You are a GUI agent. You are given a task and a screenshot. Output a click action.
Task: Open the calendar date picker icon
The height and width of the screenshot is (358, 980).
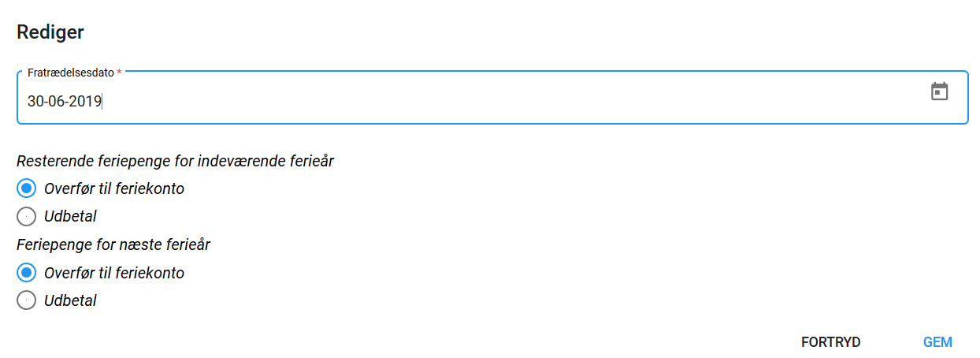pyautogui.click(x=939, y=91)
